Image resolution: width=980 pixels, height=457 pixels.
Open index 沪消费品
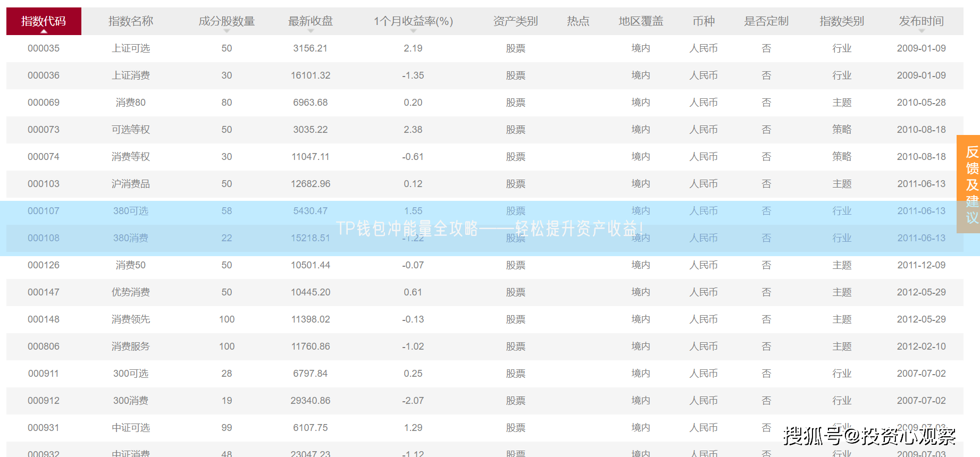pos(131,184)
